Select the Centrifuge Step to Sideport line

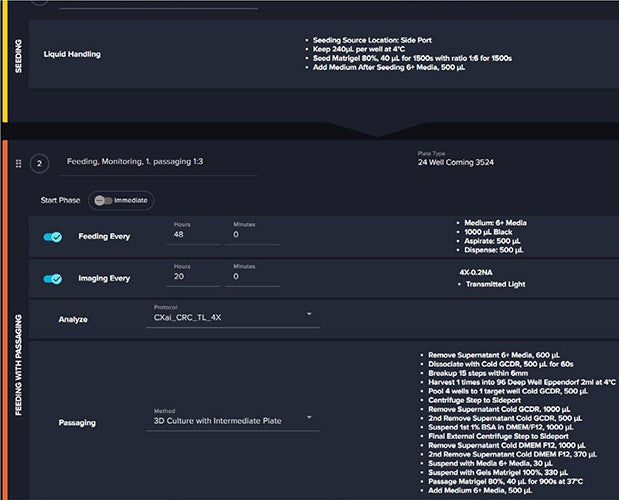(x=474, y=401)
